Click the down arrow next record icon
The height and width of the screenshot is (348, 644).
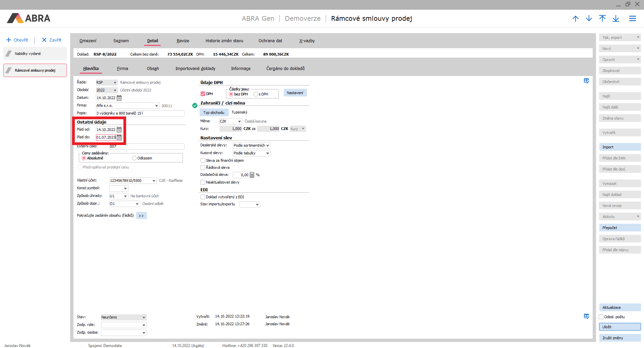click(589, 19)
